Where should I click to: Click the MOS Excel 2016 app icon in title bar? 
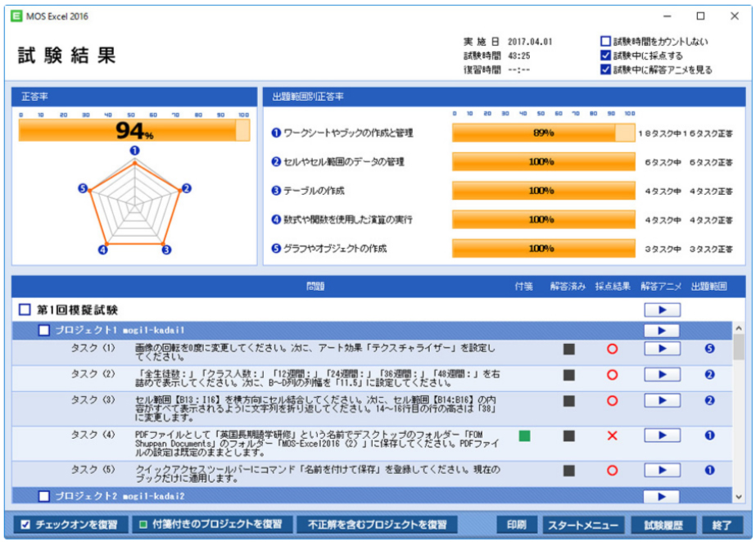coord(16,16)
